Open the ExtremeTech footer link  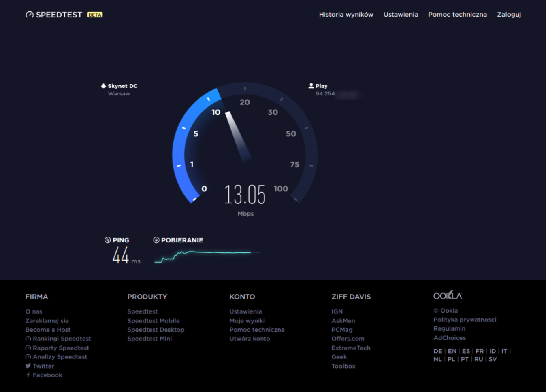pyautogui.click(x=351, y=348)
